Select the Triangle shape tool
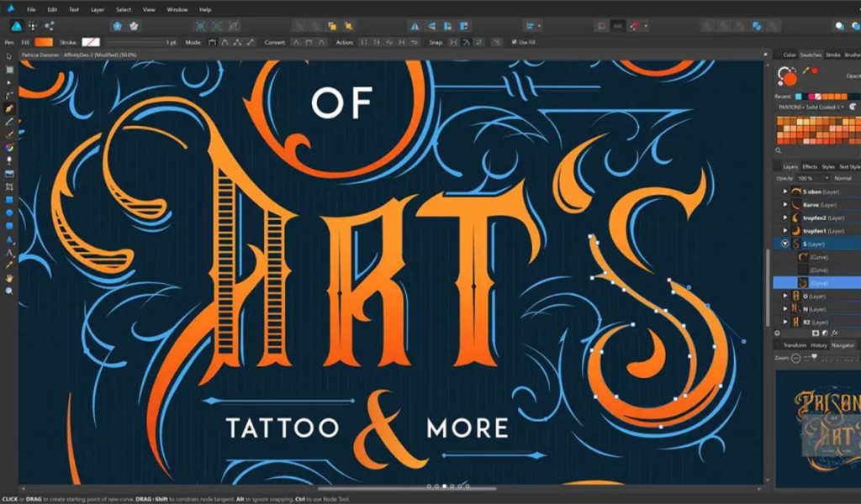This screenshot has height=504, width=861. point(9,239)
